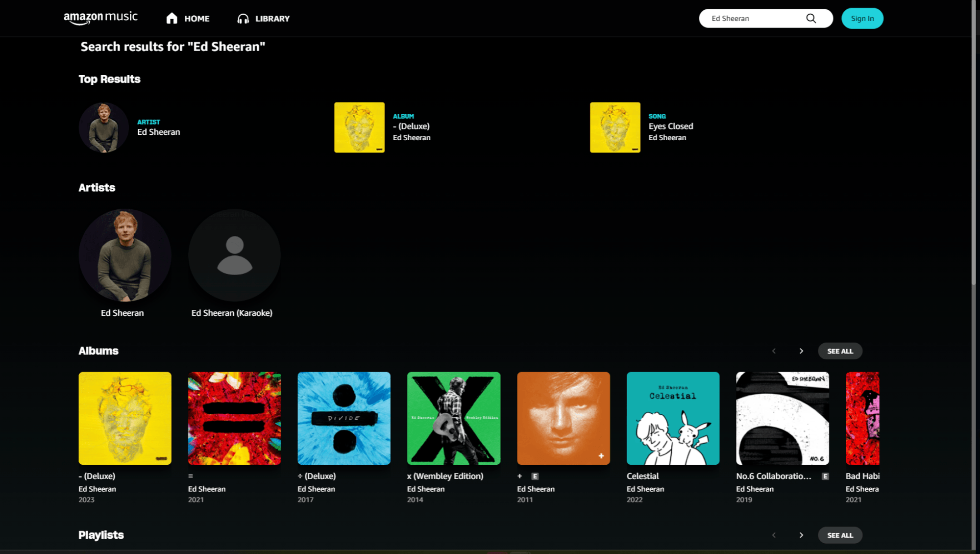Go to previous Albums carousel page
This screenshot has height=554, width=980.
coord(774,351)
